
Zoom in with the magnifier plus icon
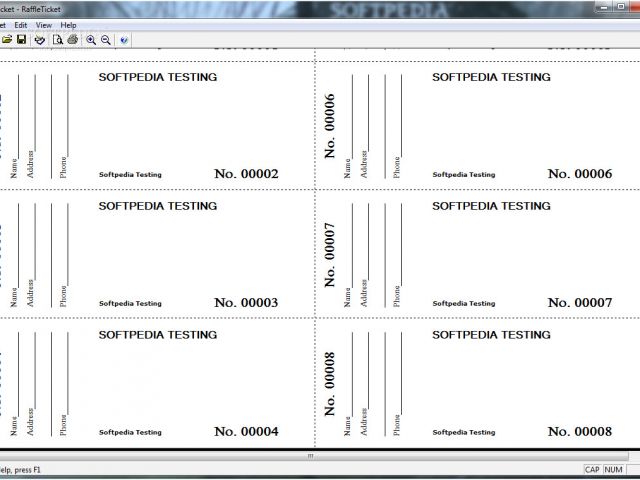click(91, 40)
